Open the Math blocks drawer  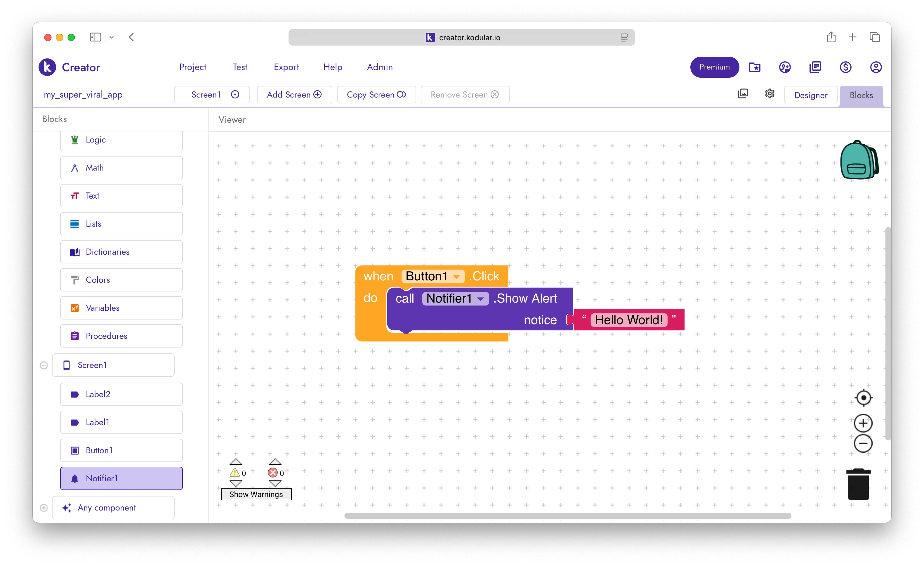click(121, 167)
